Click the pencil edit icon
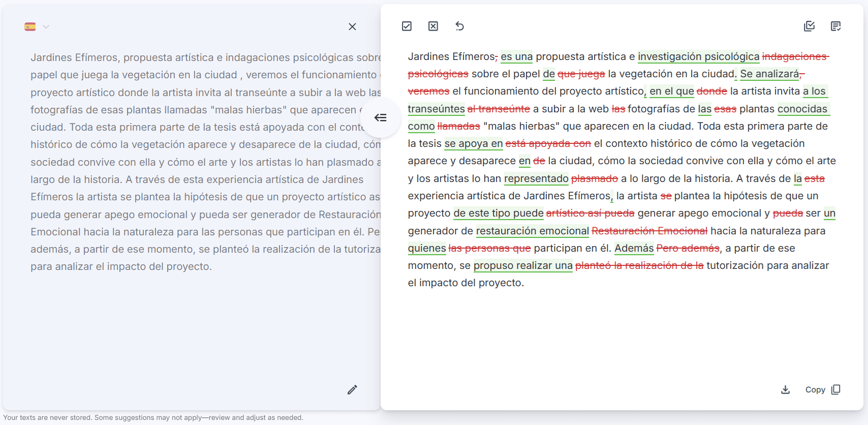 [x=352, y=390]
